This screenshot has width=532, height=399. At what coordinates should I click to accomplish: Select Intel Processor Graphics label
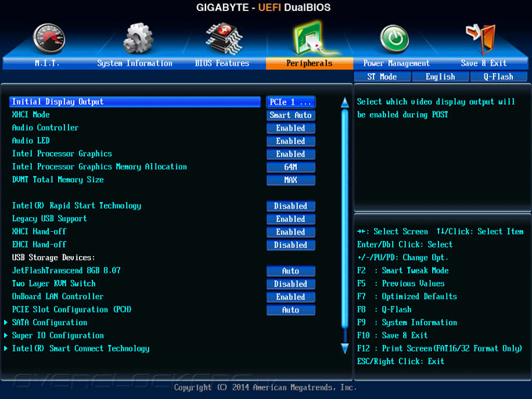pyautogui.click(x=62, y=154)
